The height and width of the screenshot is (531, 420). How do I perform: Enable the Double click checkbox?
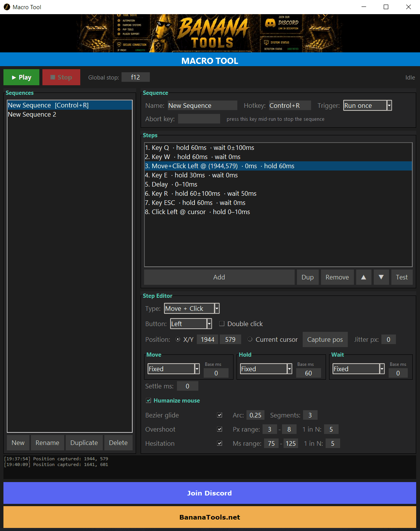point(222,324)
